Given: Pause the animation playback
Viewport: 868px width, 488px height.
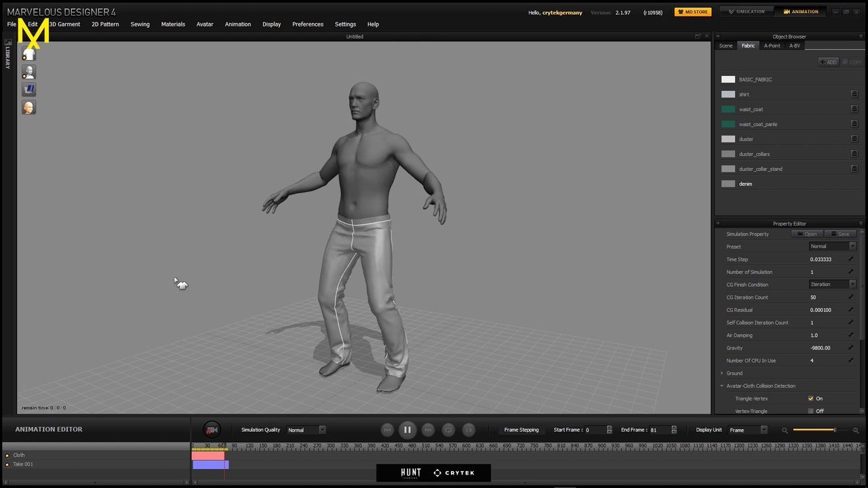Looking at the screenshot, I should pyautogui.click(x=408, y=430).
